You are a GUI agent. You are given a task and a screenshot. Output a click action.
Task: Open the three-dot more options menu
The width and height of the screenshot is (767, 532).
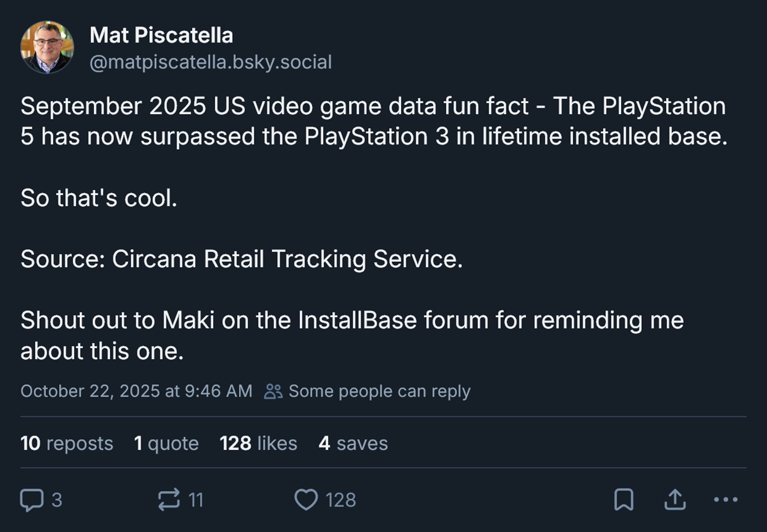(x=726, y=499)
